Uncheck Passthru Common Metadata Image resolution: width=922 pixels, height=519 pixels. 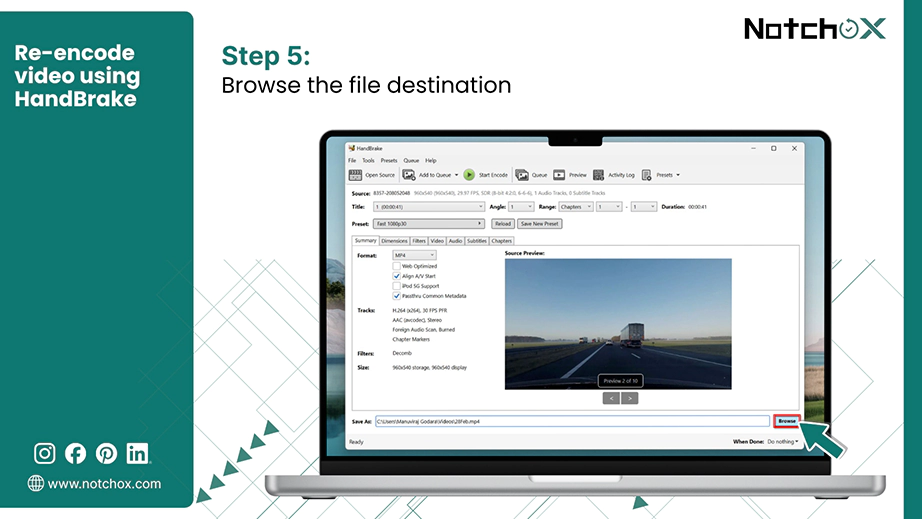[396, 296]
